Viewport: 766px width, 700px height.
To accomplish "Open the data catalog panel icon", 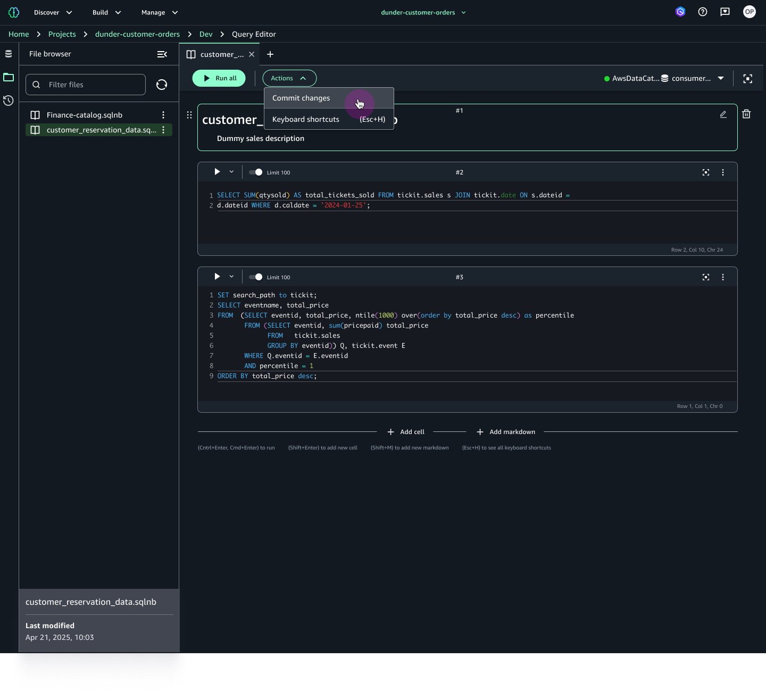I will coord(8,53).
